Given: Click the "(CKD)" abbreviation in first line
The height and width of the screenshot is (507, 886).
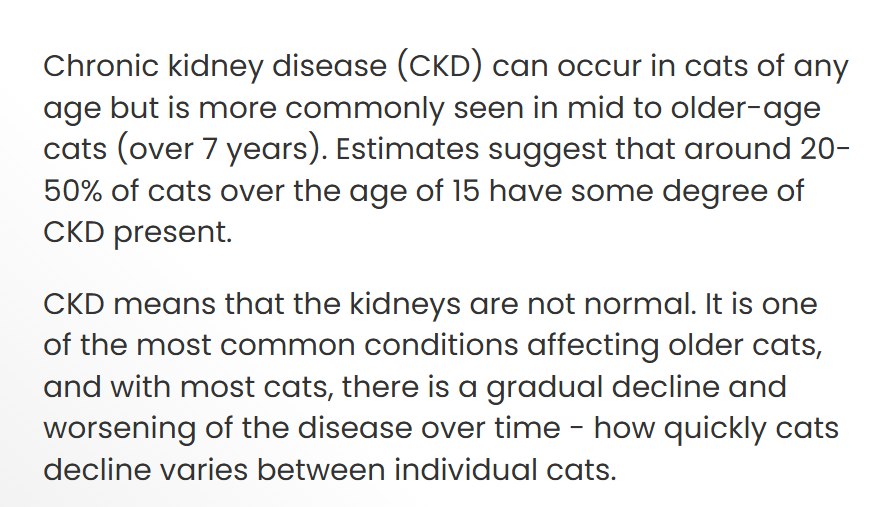Looking at the screenshot, I should pyautogui.click(x=440, y=67).
